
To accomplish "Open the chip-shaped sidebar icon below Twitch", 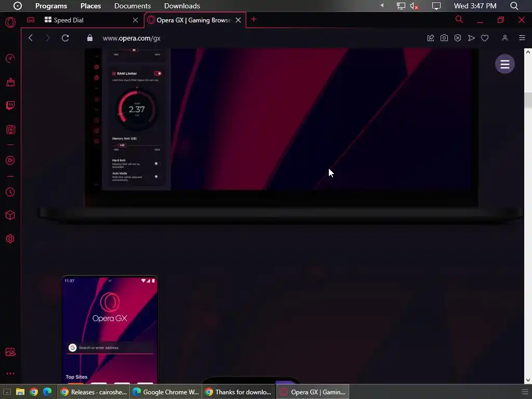I will pyautogui.click(x=10, y=129).
